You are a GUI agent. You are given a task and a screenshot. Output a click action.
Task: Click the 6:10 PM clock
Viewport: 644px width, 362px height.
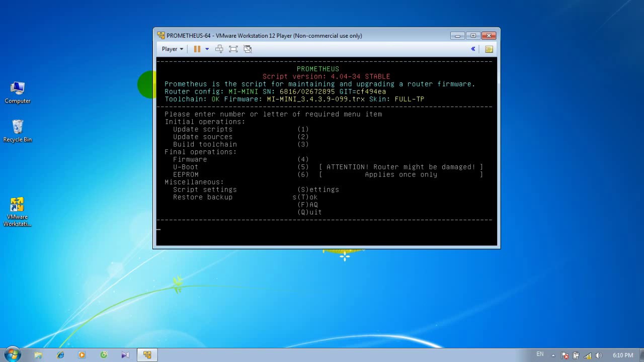click(622, 355)
